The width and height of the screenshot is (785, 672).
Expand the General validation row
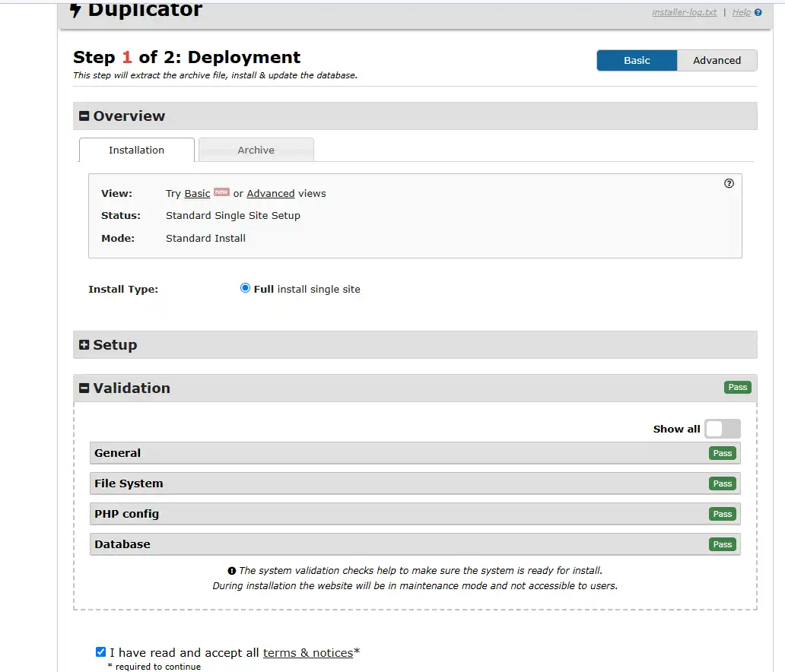[x=415, y=453]
